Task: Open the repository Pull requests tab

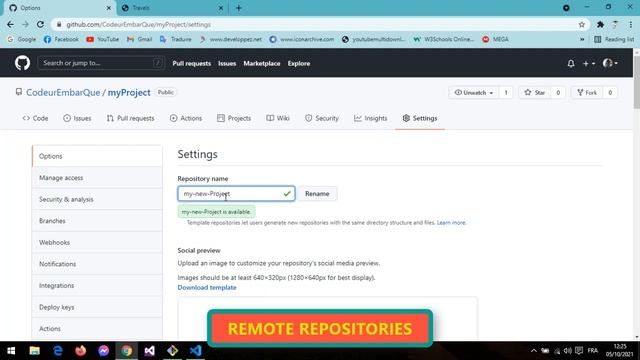Action: [x=131, y=118]
